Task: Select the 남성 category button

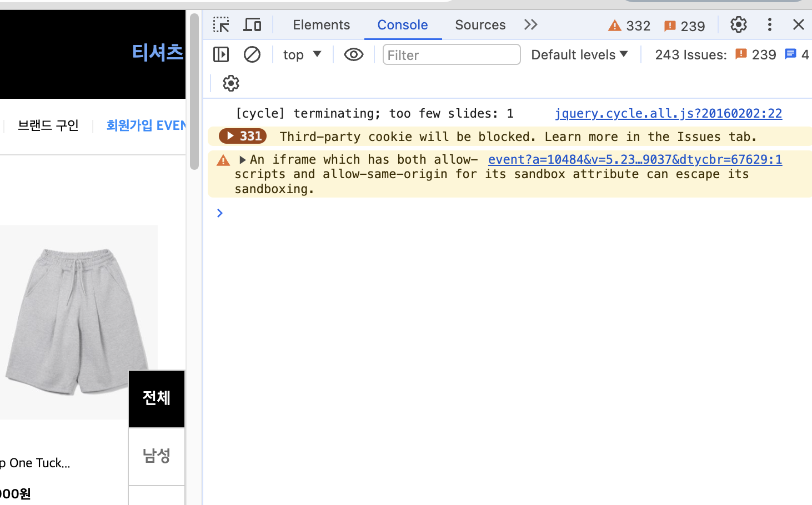Action: (x=157, y=456)
